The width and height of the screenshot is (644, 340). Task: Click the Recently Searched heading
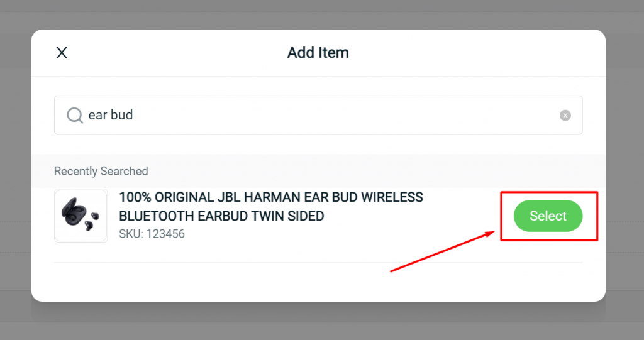[101, 171]
